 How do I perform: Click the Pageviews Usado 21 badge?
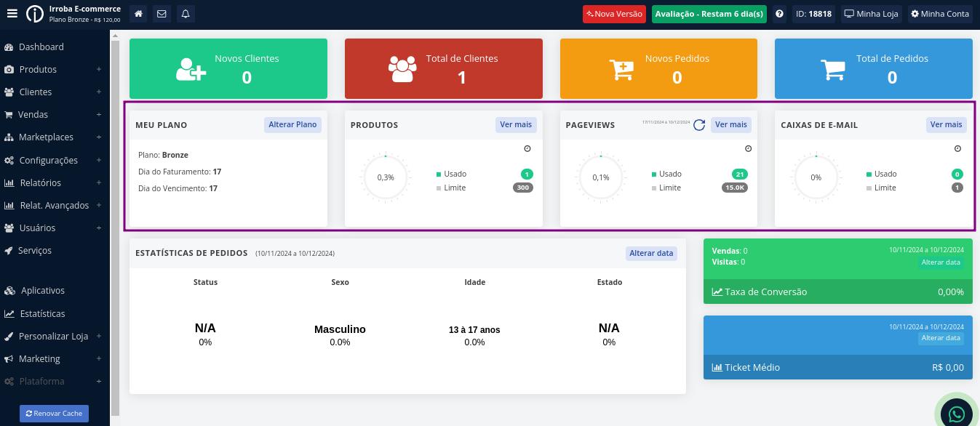click(x=740, y=174)
